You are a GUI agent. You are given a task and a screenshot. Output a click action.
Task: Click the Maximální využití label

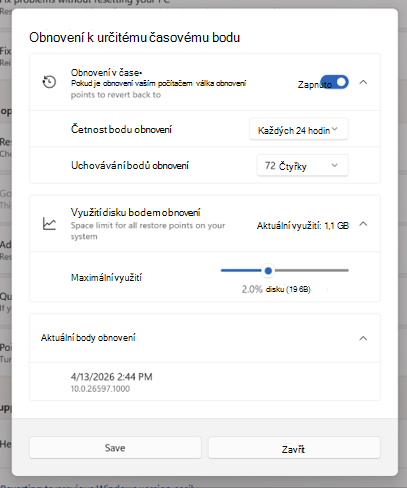click(106, 277)
